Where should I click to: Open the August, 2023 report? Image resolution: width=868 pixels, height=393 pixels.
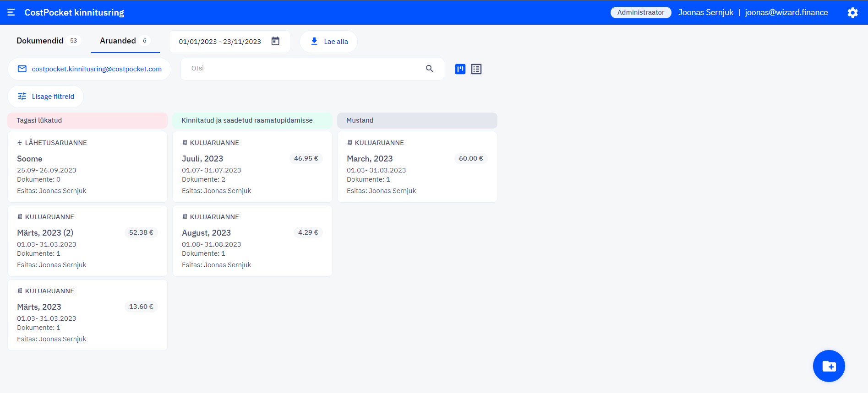coord(252,241)
